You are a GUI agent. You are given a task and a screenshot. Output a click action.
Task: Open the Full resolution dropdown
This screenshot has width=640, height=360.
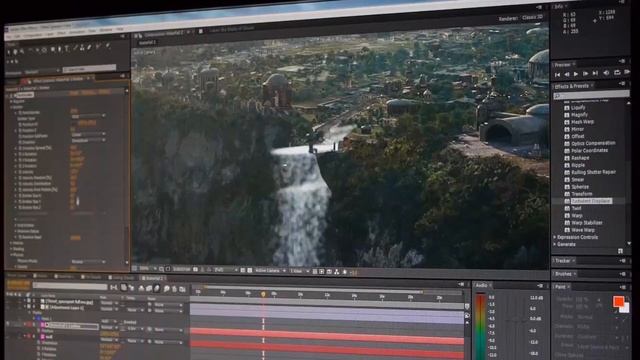point(226,270)
